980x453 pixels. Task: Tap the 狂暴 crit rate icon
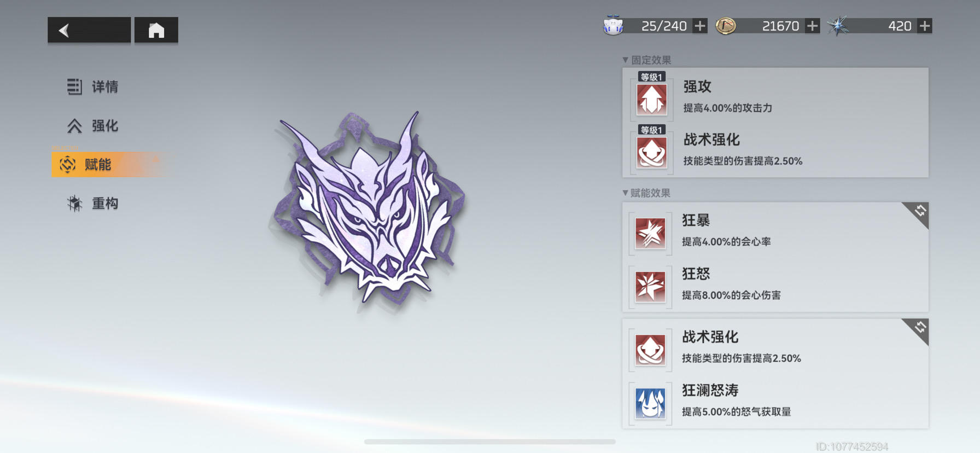[x=650, y=233]
